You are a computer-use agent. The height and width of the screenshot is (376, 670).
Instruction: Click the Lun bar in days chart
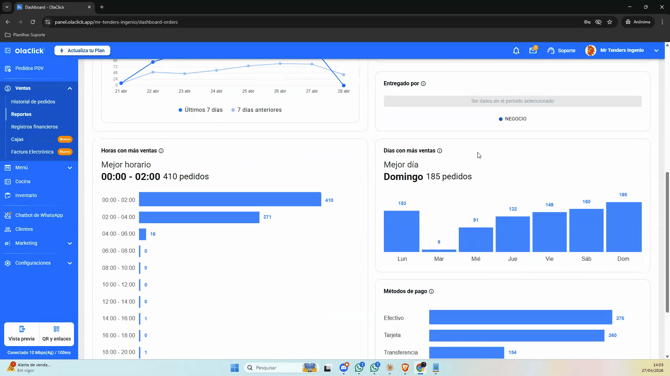402,231
